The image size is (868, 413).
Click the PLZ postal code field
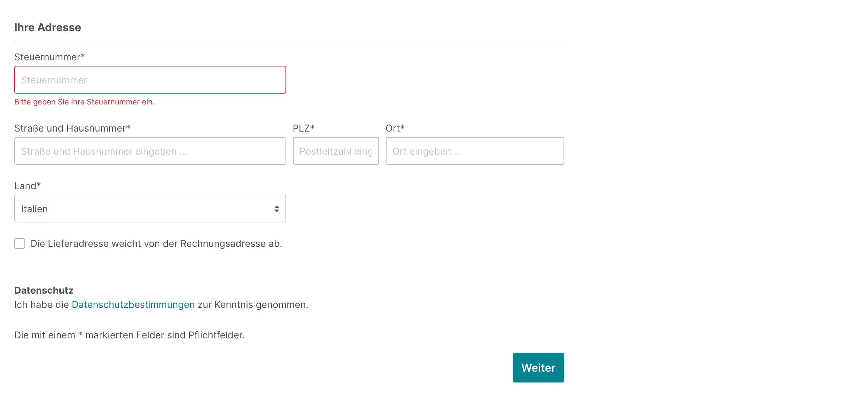[336, 151]
